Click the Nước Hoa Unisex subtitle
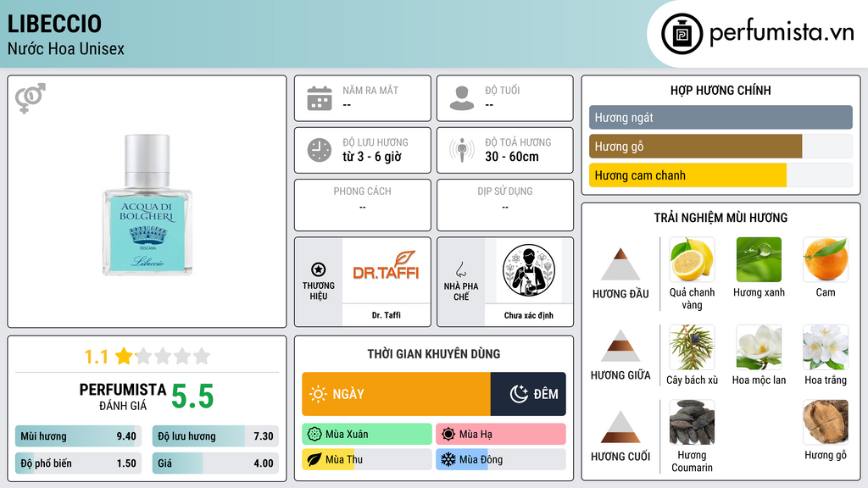 [x=66, y=48]
